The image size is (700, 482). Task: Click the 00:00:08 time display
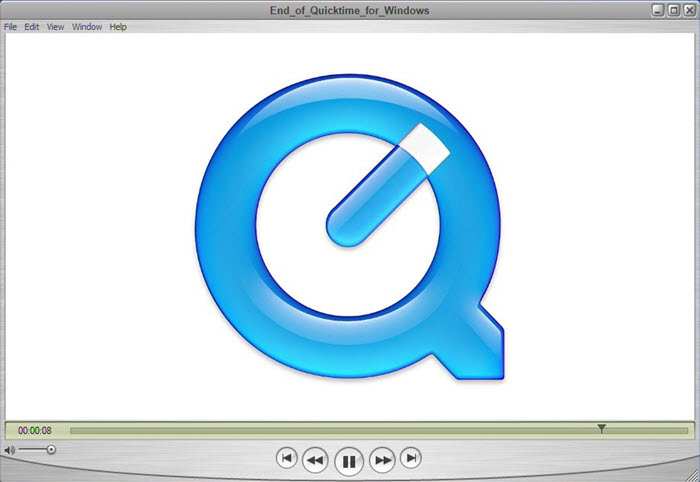coord(35,431)
